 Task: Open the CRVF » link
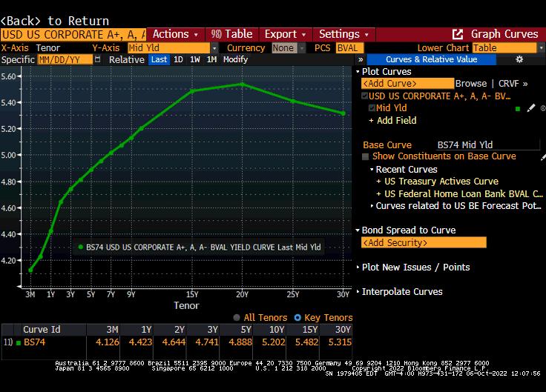[x=513, y=84]
